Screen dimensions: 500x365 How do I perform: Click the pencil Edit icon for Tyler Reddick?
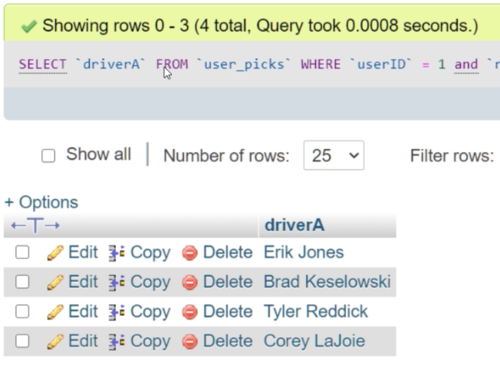click(x=55, y=312)
